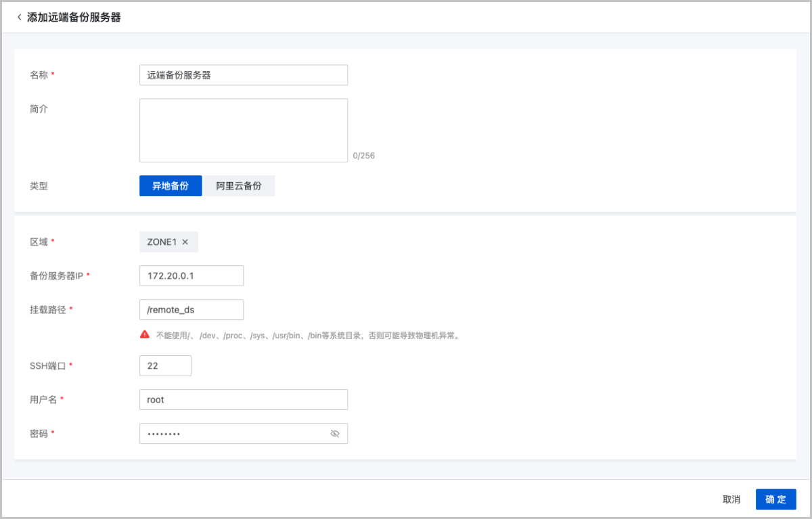Switch to the 阿里云备份 type option
The image size is (812, 519).
coord(239,186)
